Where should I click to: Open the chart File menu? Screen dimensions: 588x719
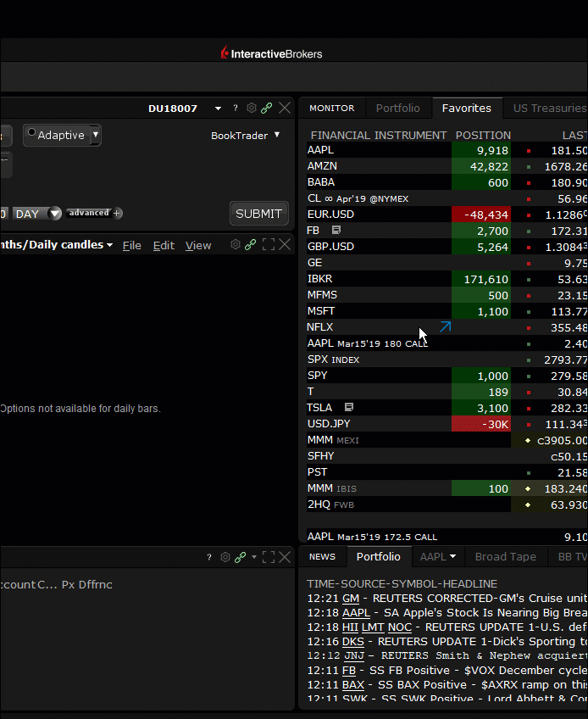pos(131,246)
